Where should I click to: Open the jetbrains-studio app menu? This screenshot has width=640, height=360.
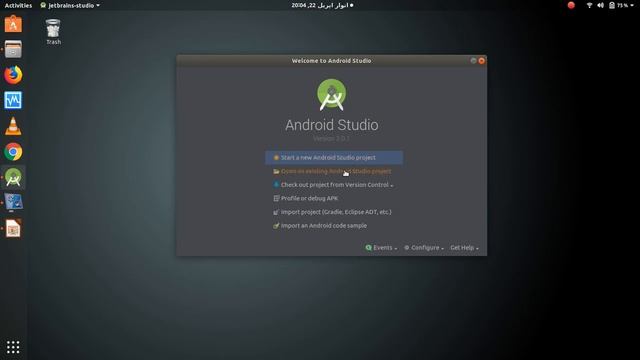pos(70,5)
